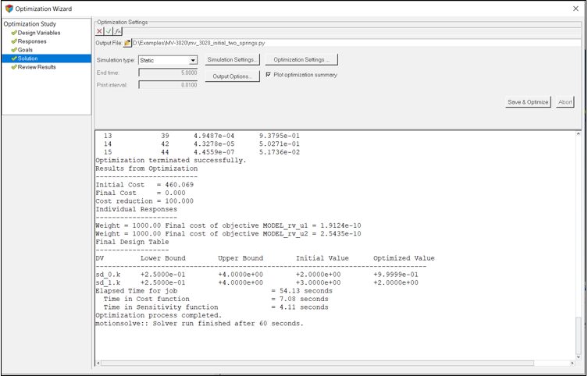Click the Simulation Settings button
The image size is (588, 376).
[x=233, y=60]
